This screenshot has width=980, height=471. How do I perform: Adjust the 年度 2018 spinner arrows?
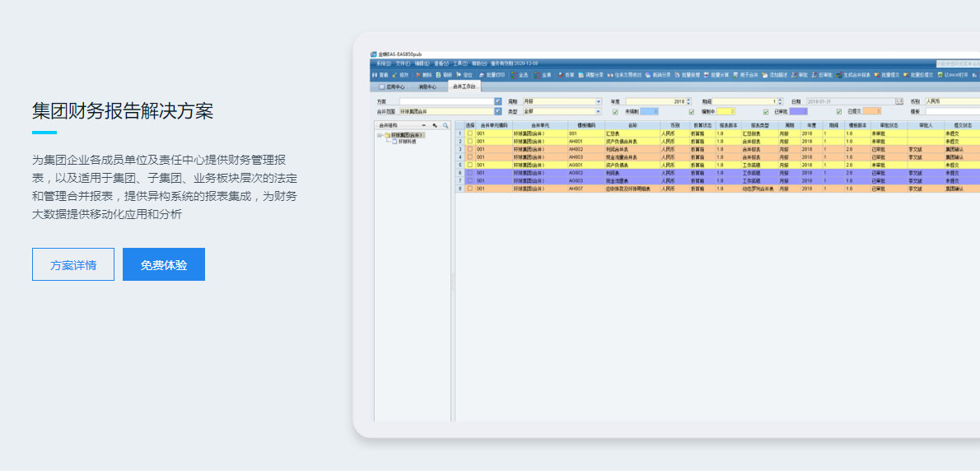(x=688, y=101)
